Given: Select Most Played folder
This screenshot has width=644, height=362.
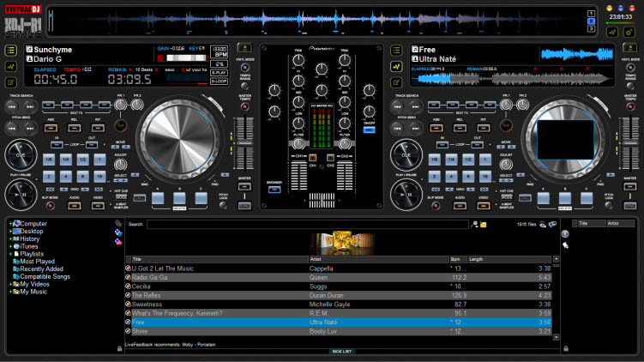Looking at the screenshot, I should [37, 262].
